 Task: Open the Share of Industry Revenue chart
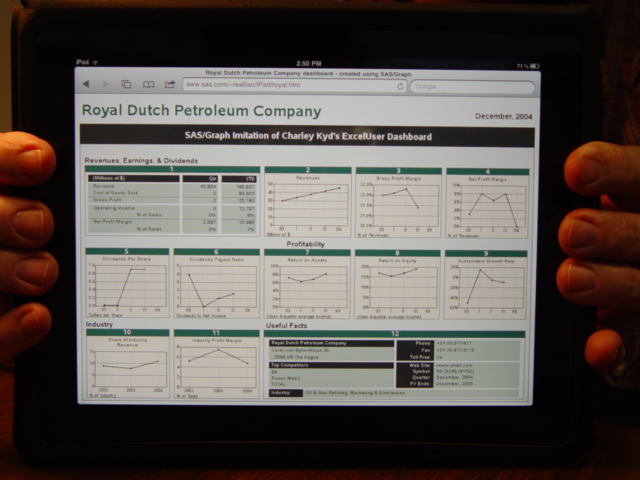(x=128, y=364)
